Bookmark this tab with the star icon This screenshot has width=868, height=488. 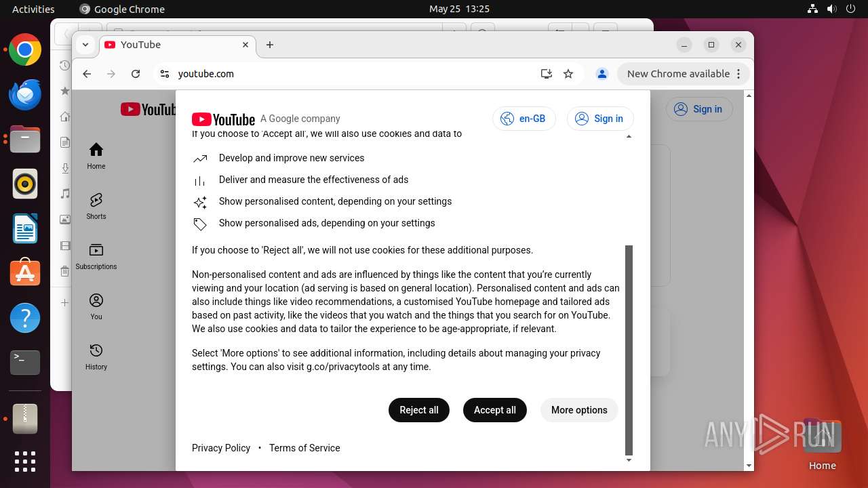568,74
